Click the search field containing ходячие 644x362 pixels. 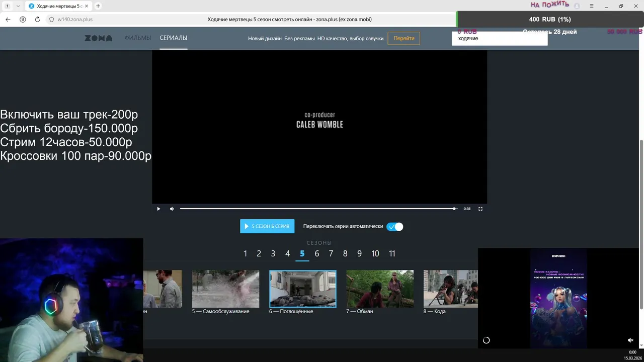tap(500, 39)
